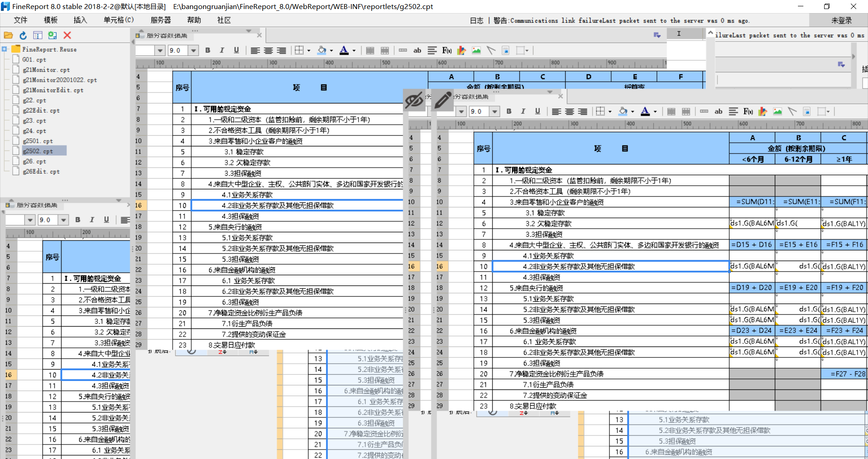Open the 服务器 menu
This screenshot has width=868, height=459.
[160, 20]
